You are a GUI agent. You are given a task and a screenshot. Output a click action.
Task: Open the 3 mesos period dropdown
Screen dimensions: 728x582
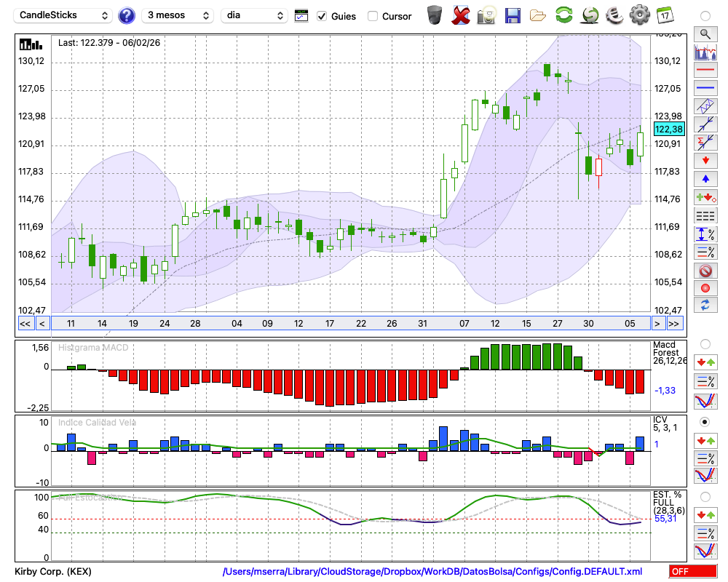(x=178, y=15)
